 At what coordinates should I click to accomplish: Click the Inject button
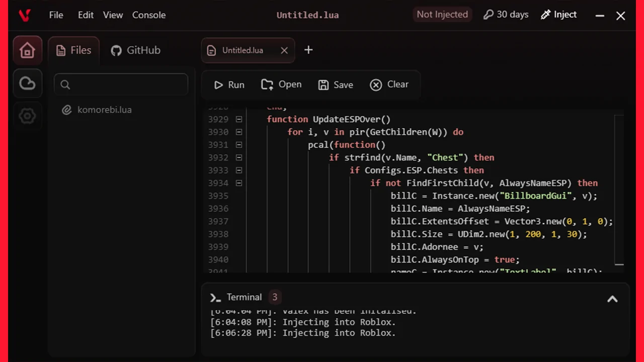point(558,15)
